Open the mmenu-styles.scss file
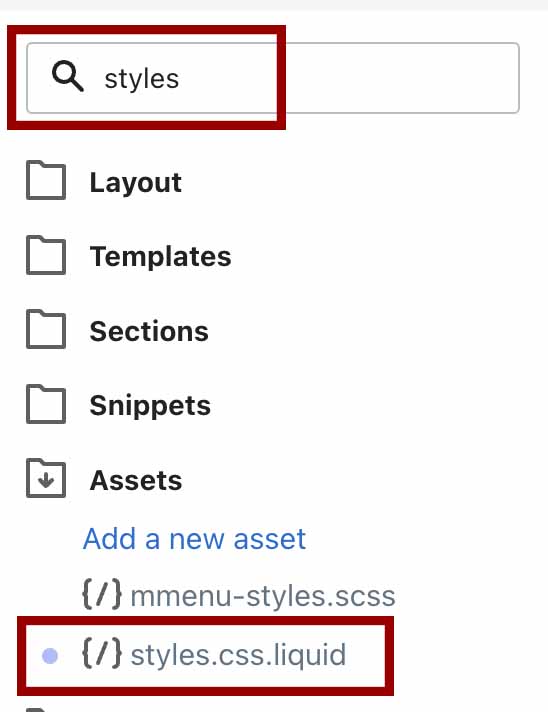Screen dimensions: 548x712 [x=263, y=596]
